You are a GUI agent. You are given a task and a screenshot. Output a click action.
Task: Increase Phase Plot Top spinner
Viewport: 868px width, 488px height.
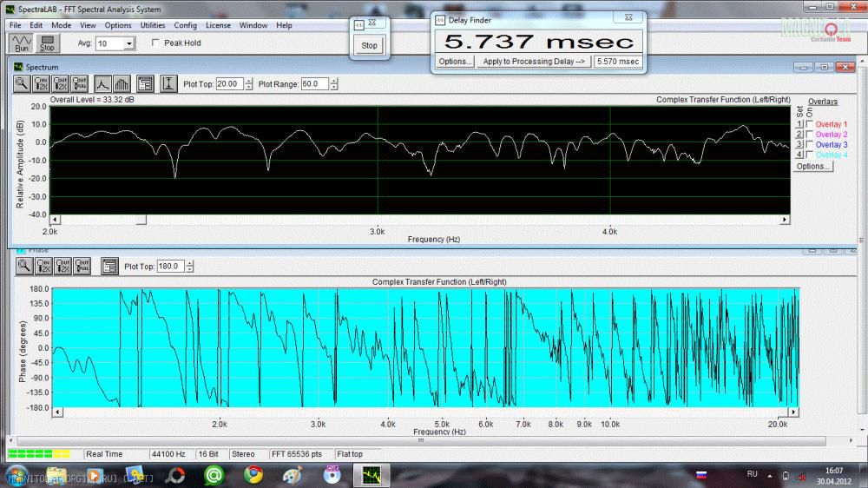(x=190, y=263)
